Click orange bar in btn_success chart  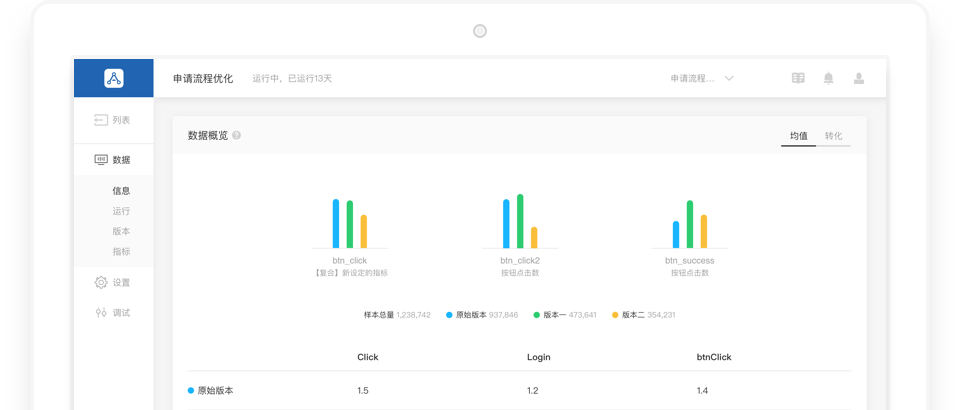704,231
